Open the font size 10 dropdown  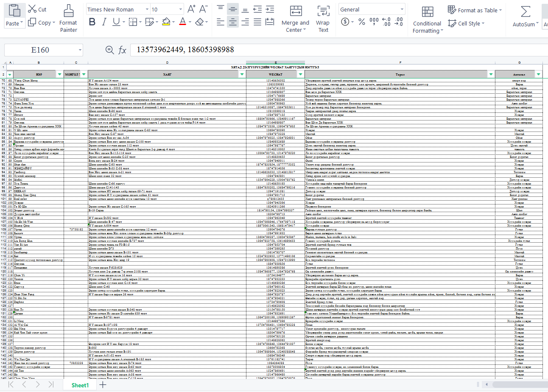coord(181,9)
